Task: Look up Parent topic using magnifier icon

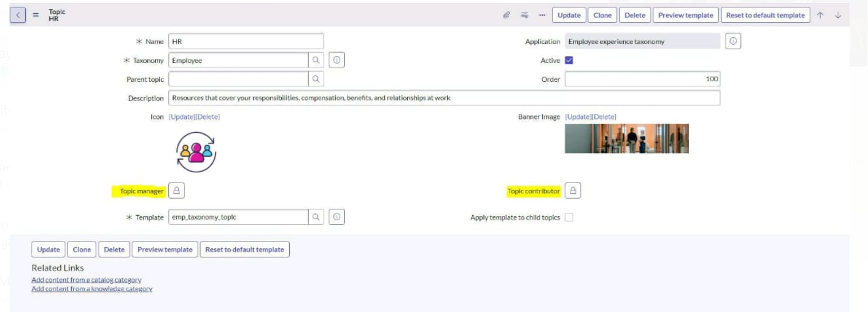Action: pyautogui.click(x=316, y=79)
